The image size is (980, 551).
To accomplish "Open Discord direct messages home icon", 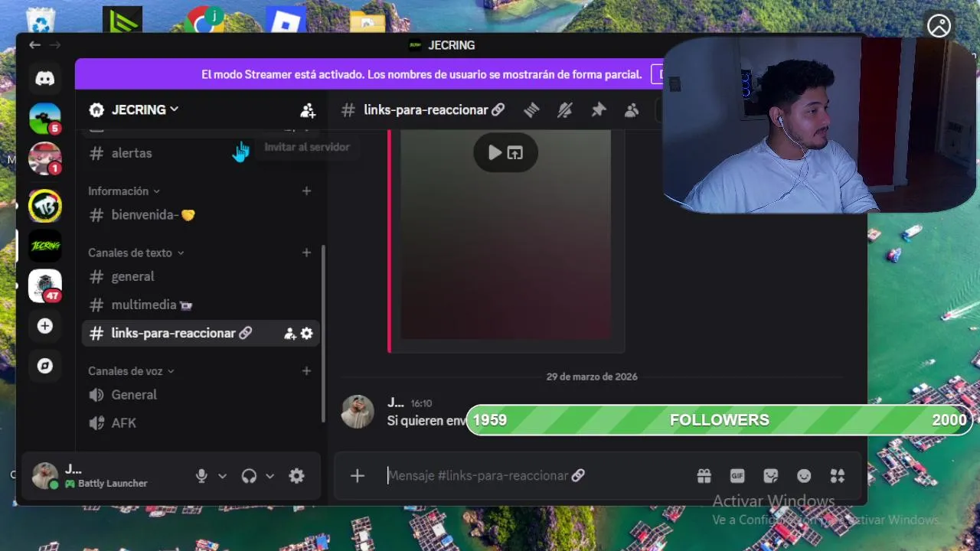I will pos(44,78).
